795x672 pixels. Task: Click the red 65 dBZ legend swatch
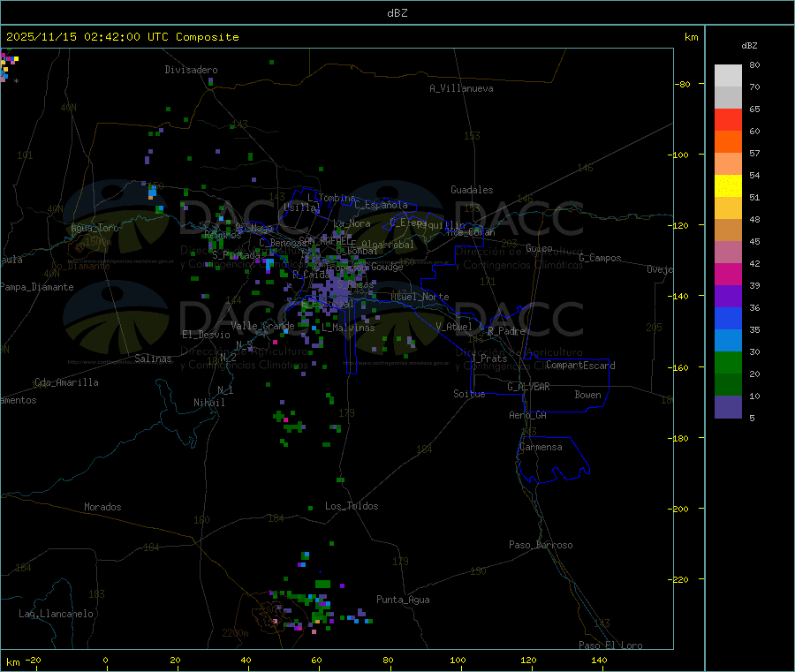click(x=728, y=119)
